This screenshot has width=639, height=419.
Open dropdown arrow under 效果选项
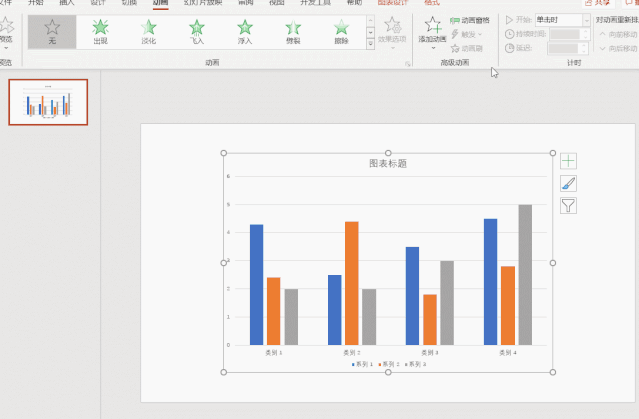[392, 48]
